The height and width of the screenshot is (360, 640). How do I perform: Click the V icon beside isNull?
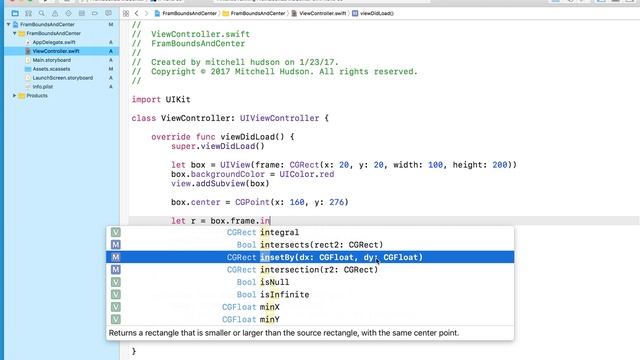click(116, 282)
